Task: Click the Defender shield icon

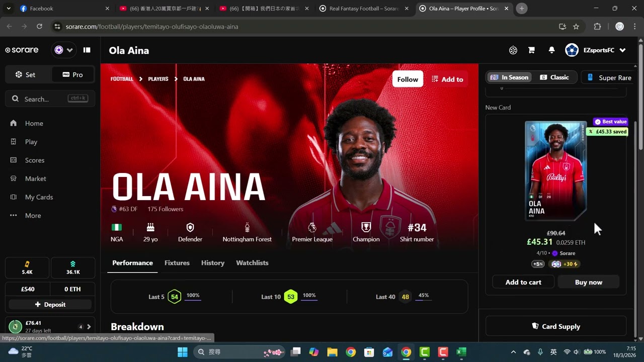Action: [x=190, y=227]
